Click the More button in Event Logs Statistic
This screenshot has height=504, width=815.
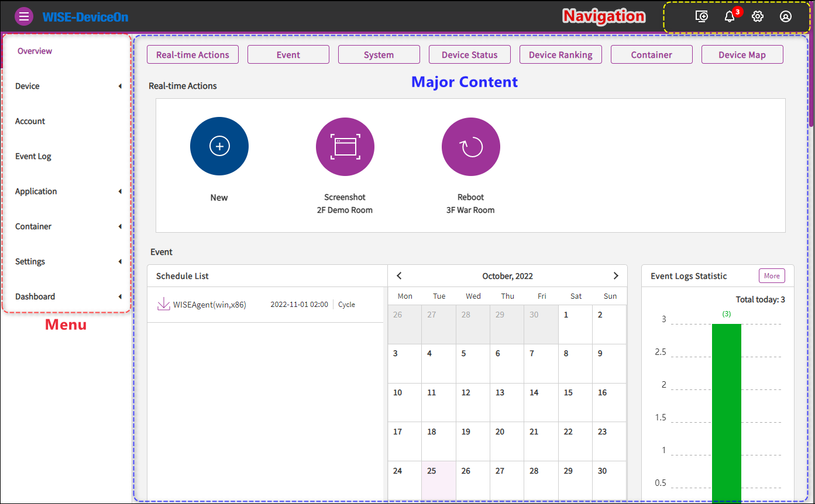(772, 276)
